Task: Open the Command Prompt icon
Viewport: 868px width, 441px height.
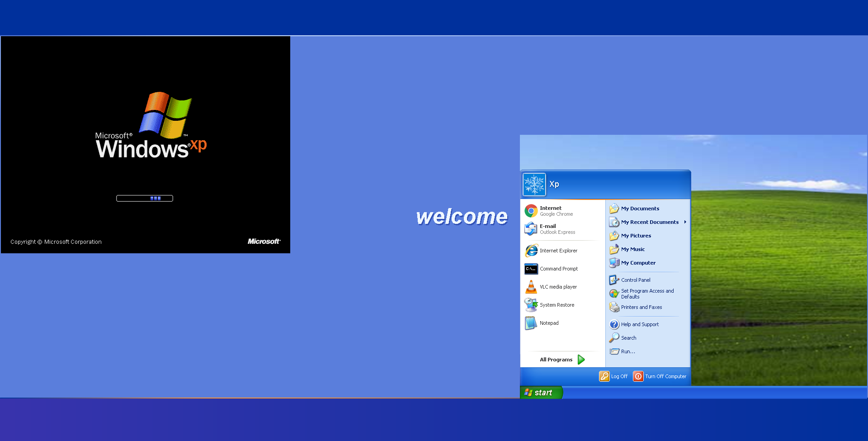Action: 531,269
